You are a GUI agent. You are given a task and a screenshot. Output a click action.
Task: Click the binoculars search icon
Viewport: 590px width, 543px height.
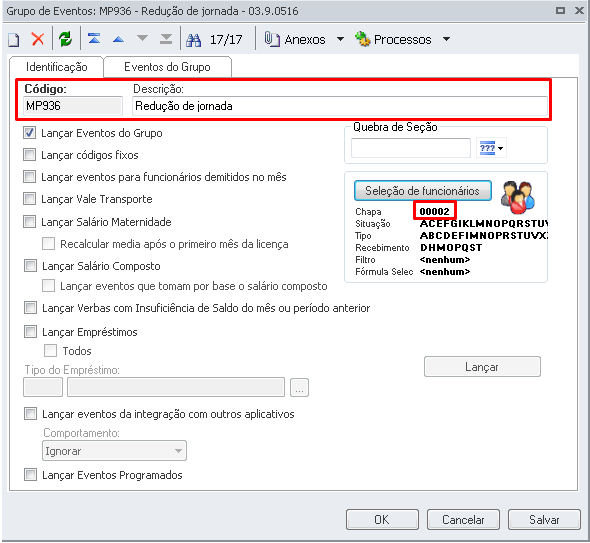(x=194, y=40)
